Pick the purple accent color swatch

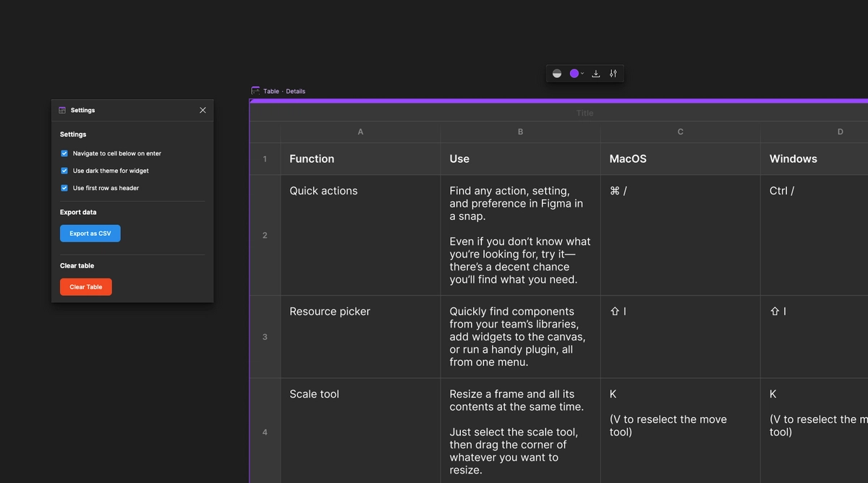point(574,73)
